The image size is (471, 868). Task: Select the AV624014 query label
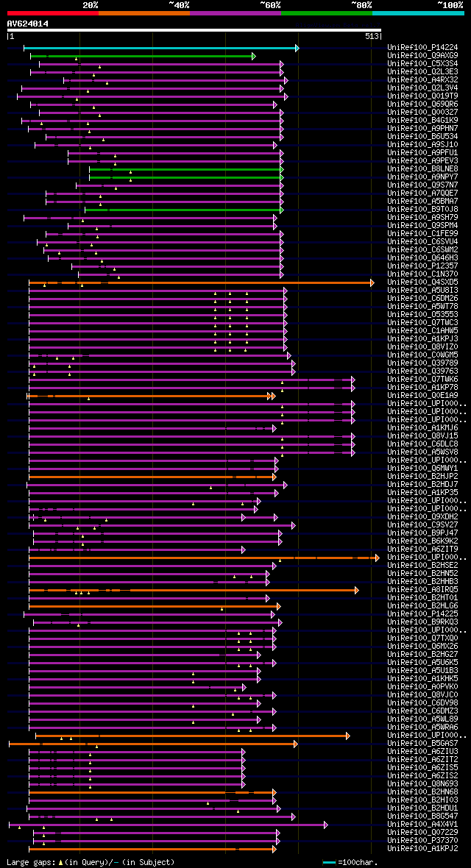pos(28,24)
